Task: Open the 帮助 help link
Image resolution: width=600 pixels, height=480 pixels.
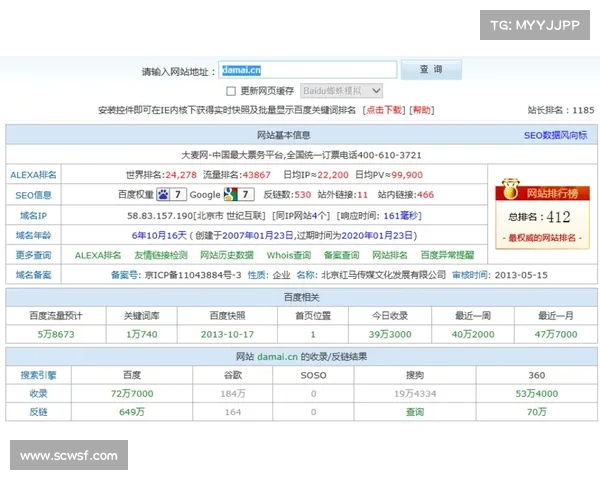Action: [x=422, y=110]
